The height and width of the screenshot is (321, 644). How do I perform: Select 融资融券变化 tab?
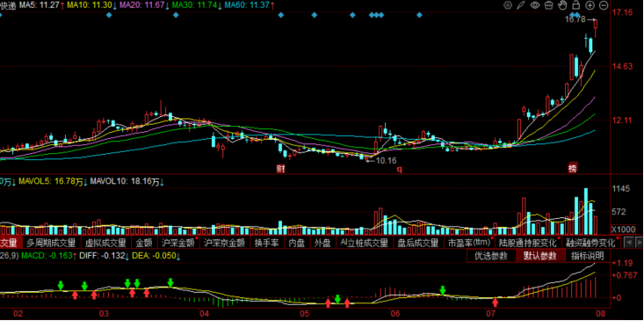591,242
